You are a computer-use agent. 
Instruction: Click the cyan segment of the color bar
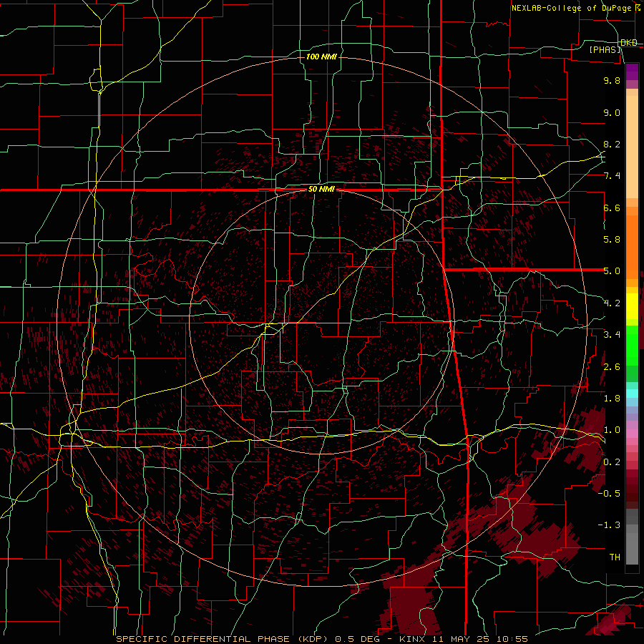(x=632, y=393)
